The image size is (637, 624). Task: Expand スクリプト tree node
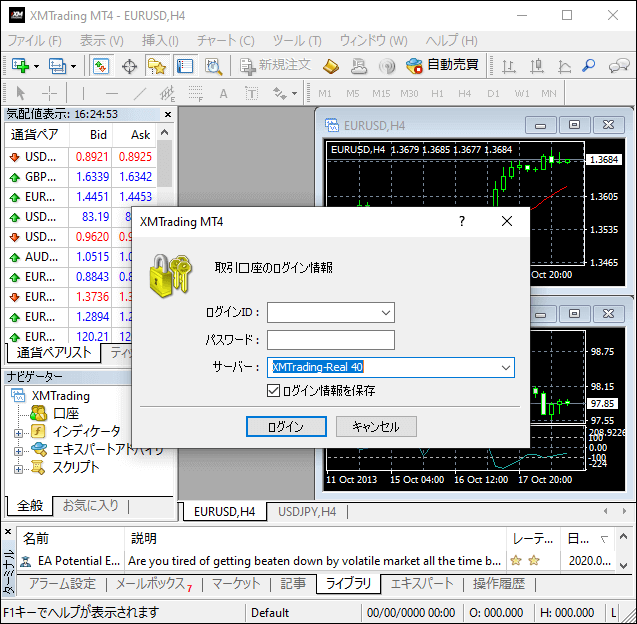[18, 469]
